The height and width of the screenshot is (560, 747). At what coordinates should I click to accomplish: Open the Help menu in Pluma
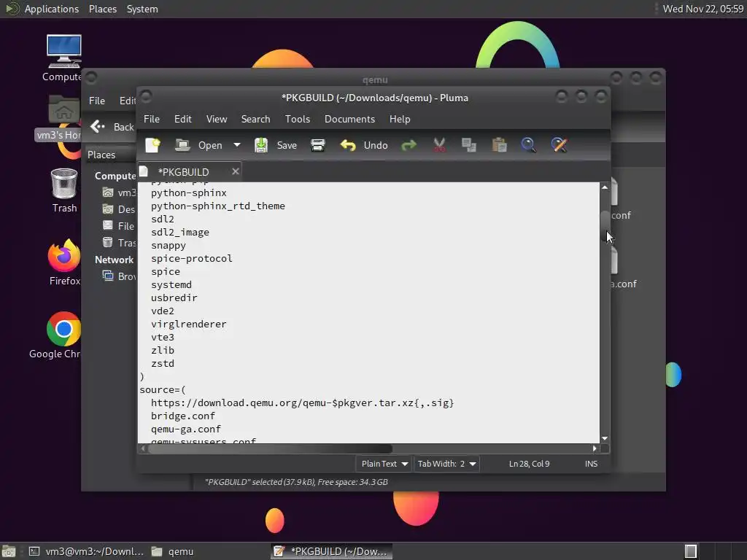tap(400, 119)
